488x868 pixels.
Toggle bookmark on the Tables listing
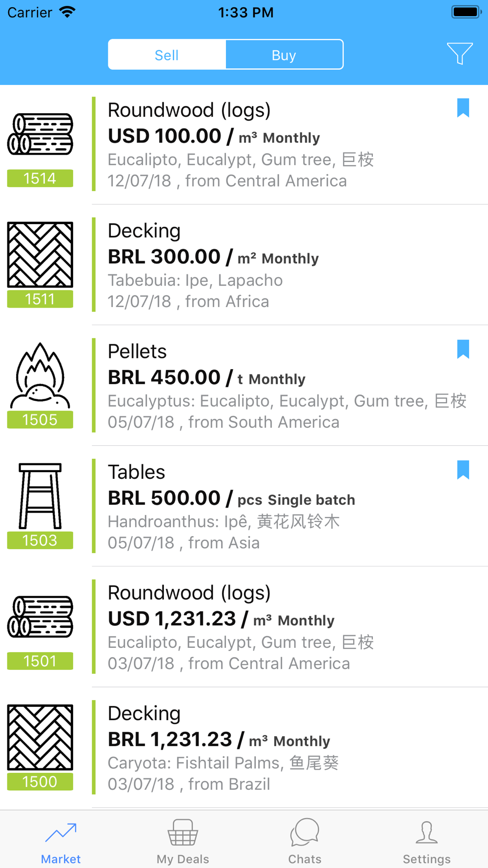(x=463, y=470)
